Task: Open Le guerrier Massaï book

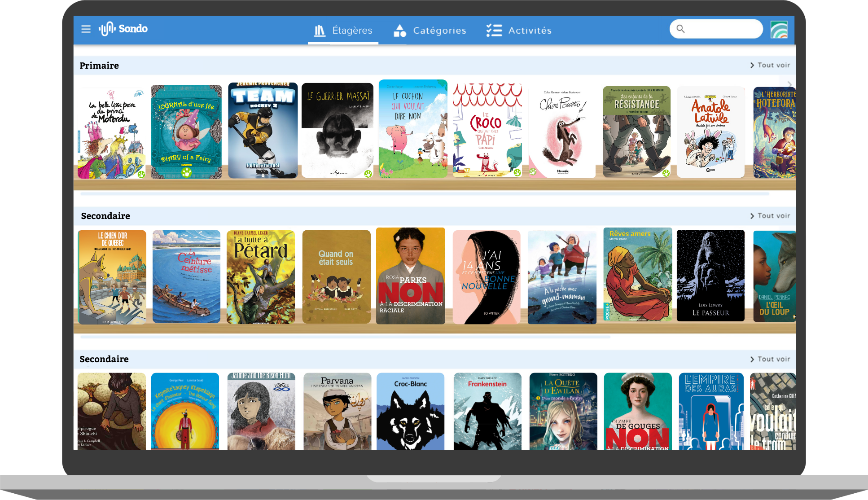Action: 338,130
